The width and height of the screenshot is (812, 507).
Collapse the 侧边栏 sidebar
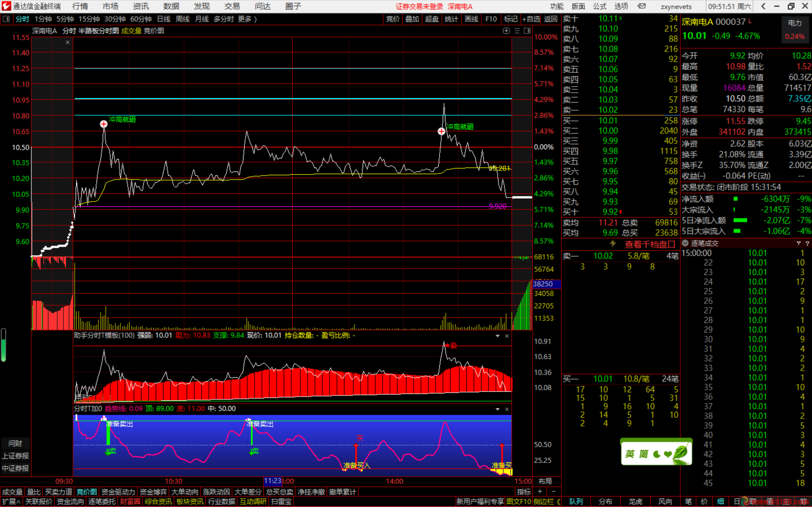coord(547,502)
